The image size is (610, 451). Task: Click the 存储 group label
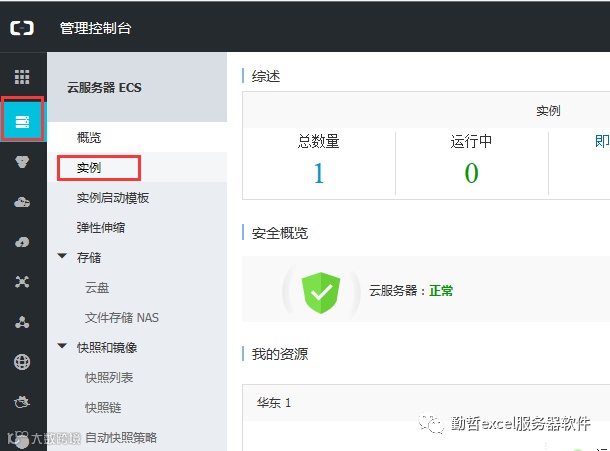point(89,258)
